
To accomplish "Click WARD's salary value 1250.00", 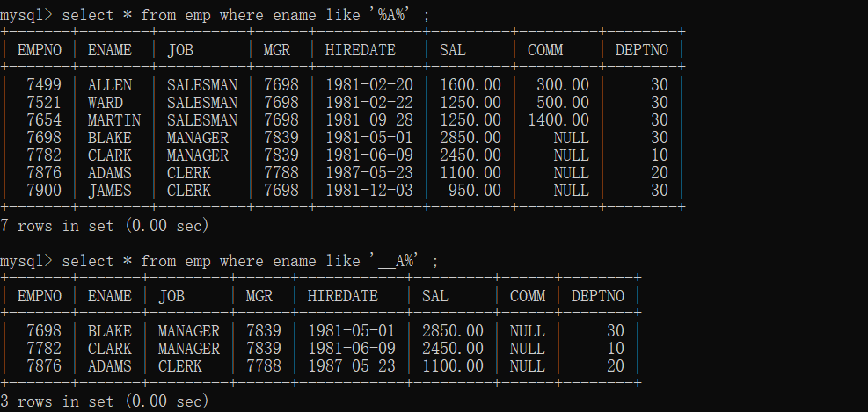I will 470,103.
